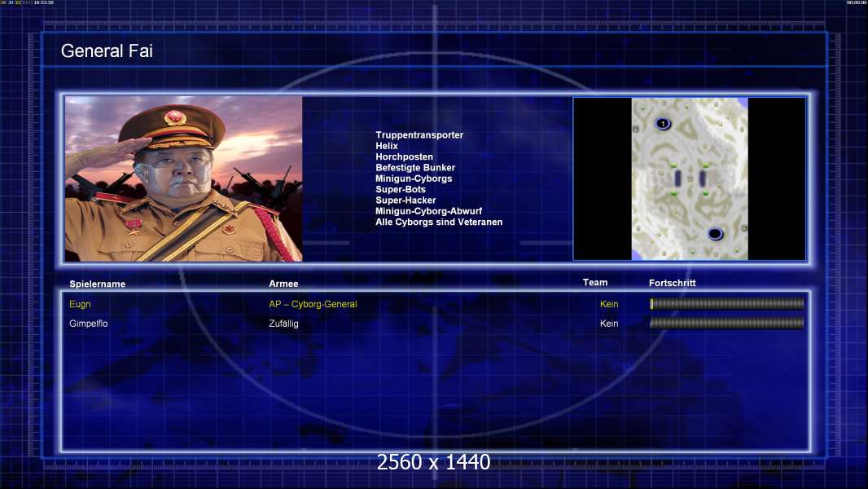This screenshot has width=868, height=489.
Task: Select "Horchposten" in the unit list
Action: [404, 156]
